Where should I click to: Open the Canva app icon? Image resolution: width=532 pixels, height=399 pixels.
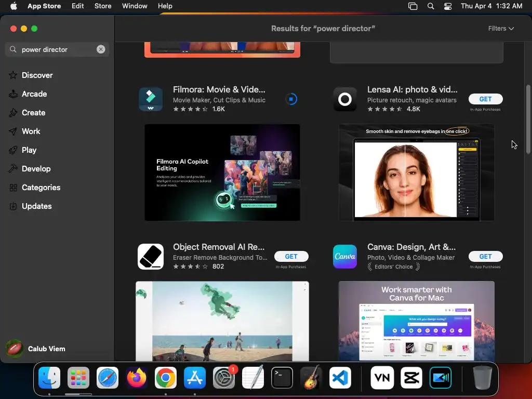point(345,257)
